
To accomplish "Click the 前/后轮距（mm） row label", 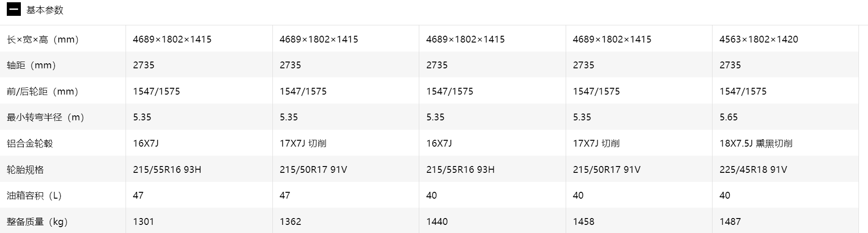I will coord(43,91).
